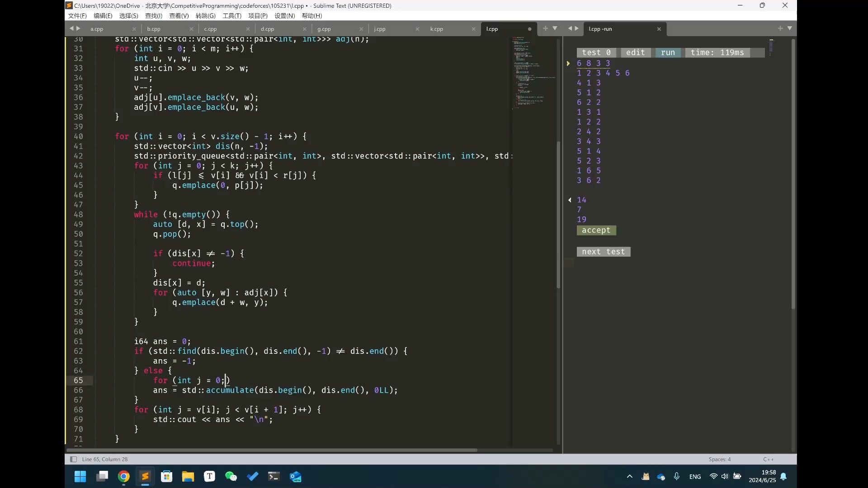Open the 项目(P) menu
The height and width of the screenshot is (488, 868).
coord(258,16)
